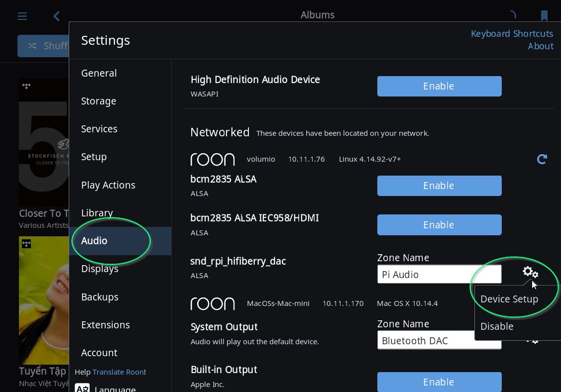Click the gears icon beside Pi Audio
The width and height of the screenshot is (561, 392).
click(x=530, y=272)
